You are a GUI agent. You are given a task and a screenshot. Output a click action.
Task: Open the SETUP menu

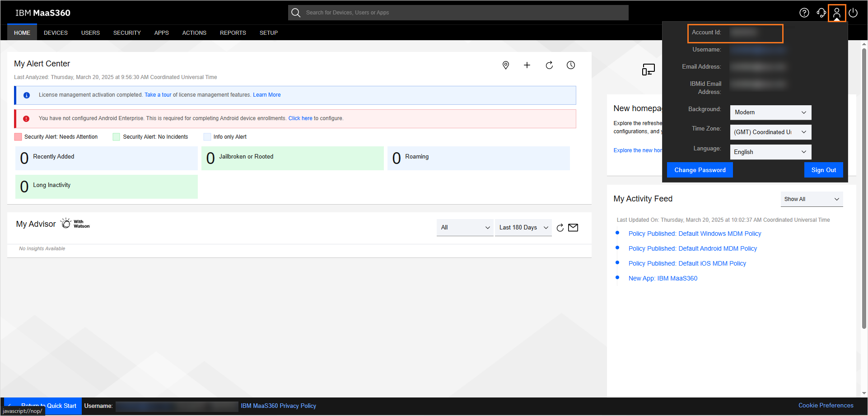pos(268,33)
